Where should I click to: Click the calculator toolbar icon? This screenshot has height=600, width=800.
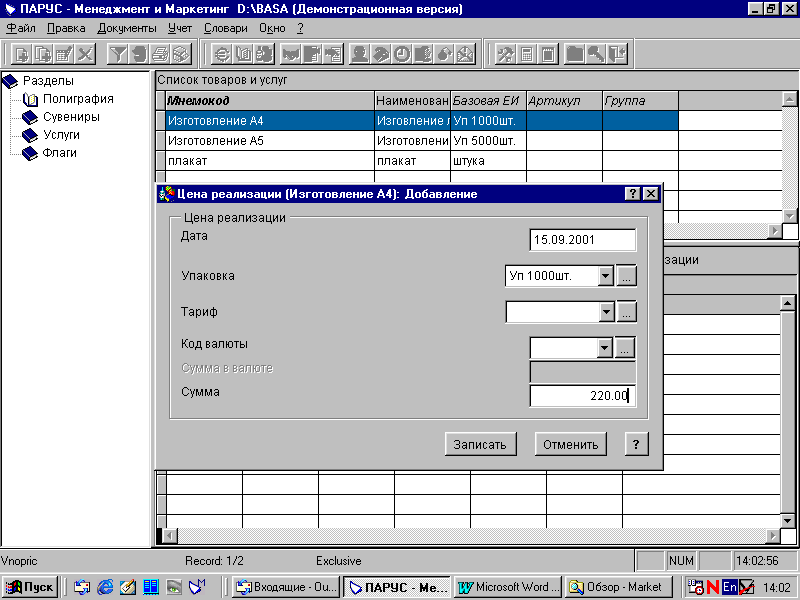527,54
